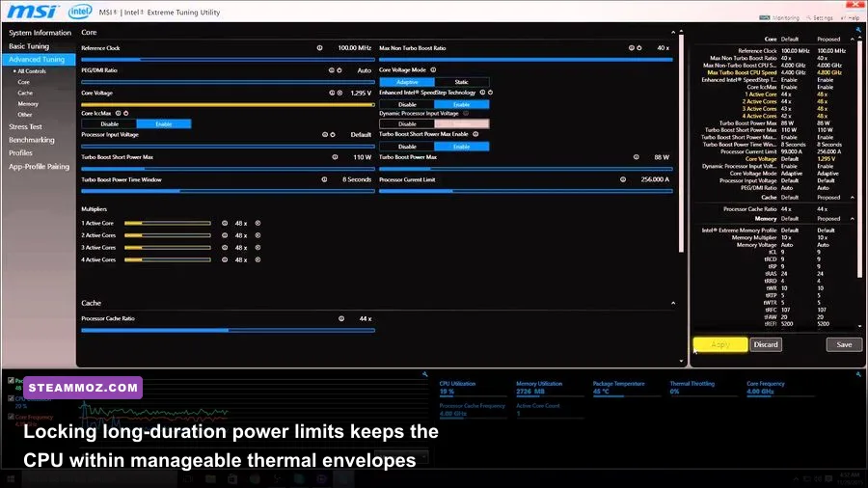Click the Apply button

tap(720, 344)
